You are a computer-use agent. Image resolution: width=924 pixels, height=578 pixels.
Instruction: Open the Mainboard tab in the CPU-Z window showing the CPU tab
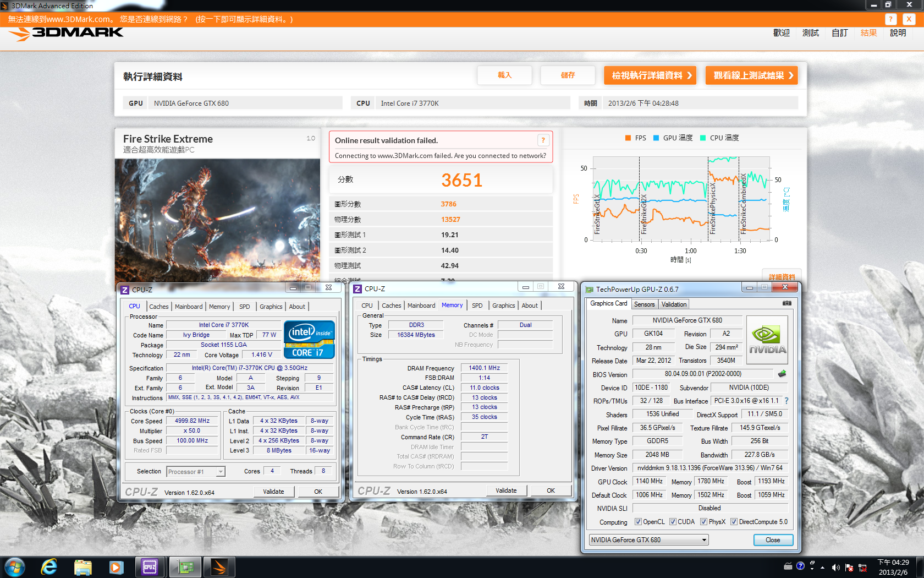tap(189, 307)
